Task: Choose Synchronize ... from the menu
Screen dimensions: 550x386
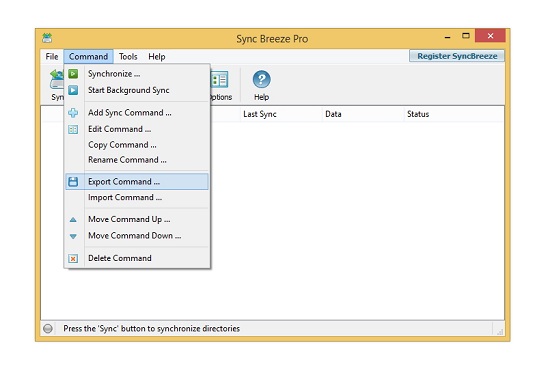Action: point(137,74)
